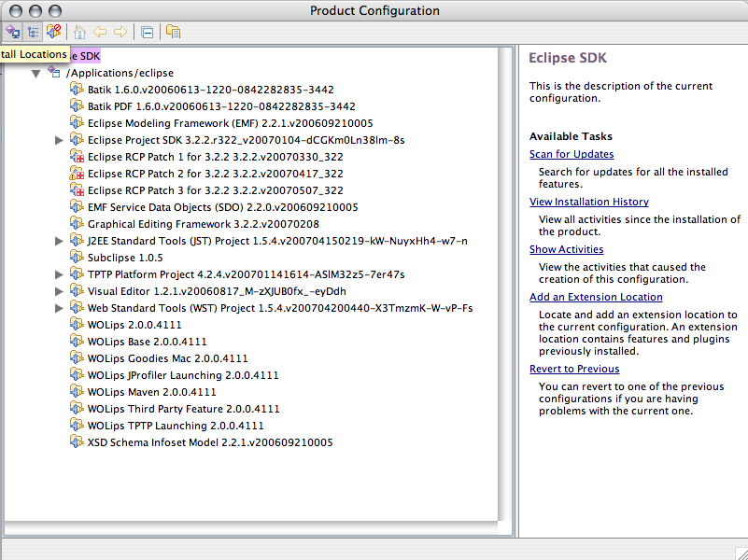Image resolution: width=748 pixels, height=560 pixels.
Task: Click the Collapse All toolbar icon
Action: (147, 31)
